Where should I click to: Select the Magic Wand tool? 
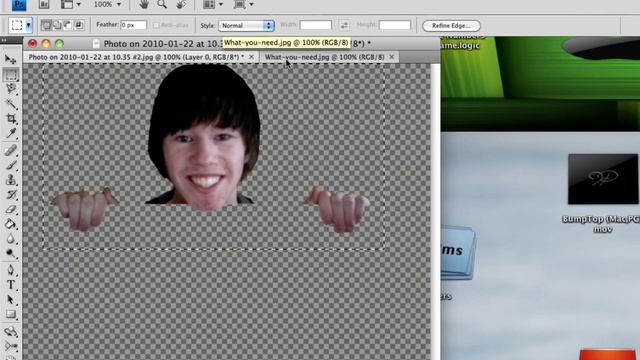11,104
